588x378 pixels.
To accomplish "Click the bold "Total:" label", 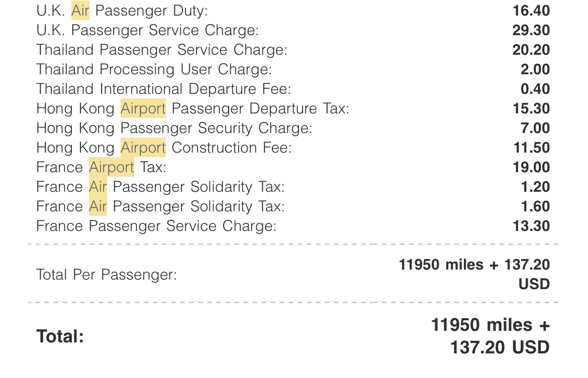I will (x=60, y=336).
